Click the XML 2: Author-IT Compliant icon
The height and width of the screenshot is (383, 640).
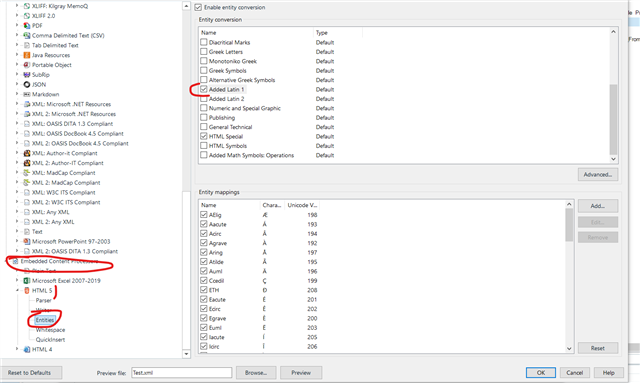coord(27,163)
